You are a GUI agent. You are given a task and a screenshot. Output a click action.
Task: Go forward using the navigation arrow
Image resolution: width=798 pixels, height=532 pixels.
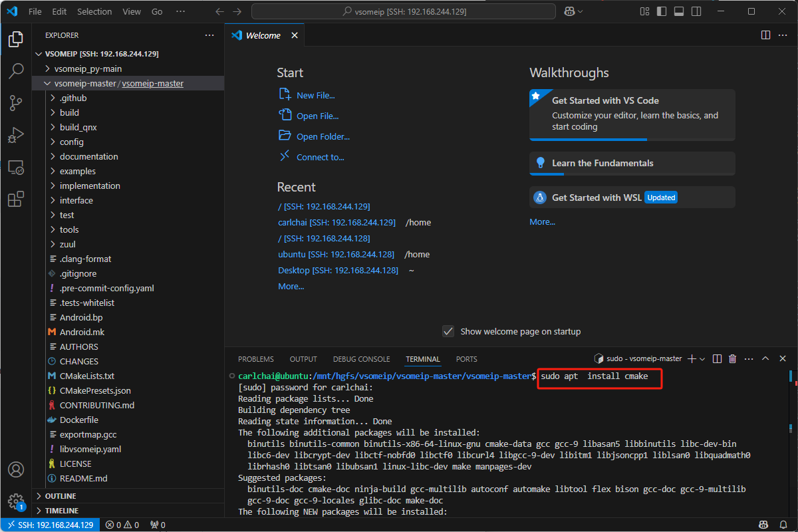[237, 11]
